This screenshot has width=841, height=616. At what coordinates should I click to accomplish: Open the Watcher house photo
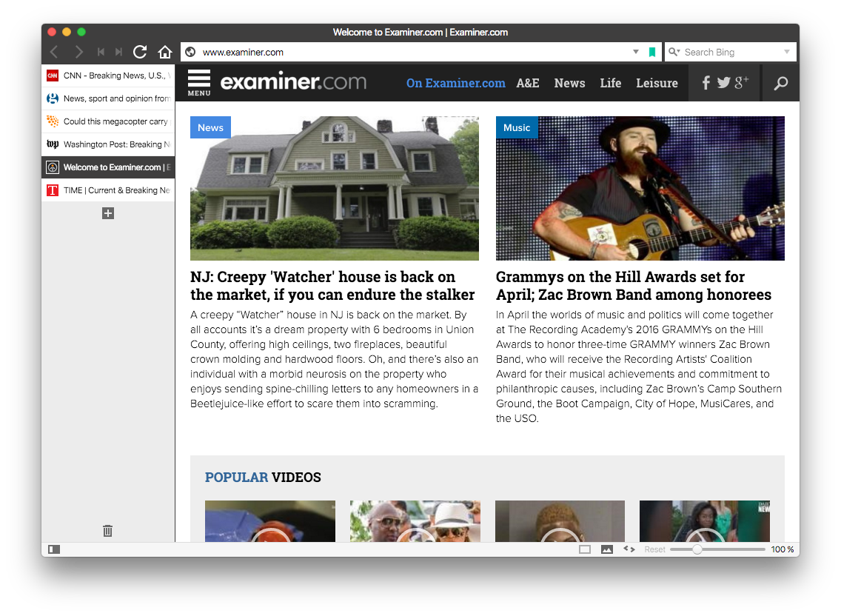(x=335, y=188)
